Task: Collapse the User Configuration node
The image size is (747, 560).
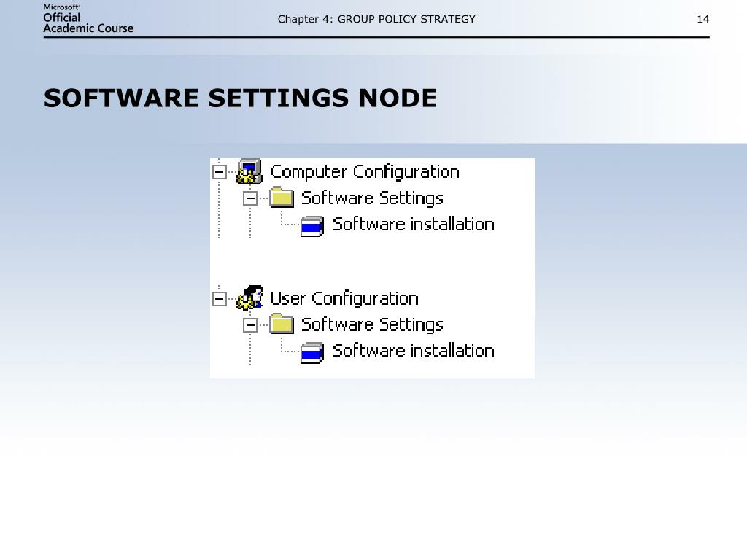Action: point(219,298)
